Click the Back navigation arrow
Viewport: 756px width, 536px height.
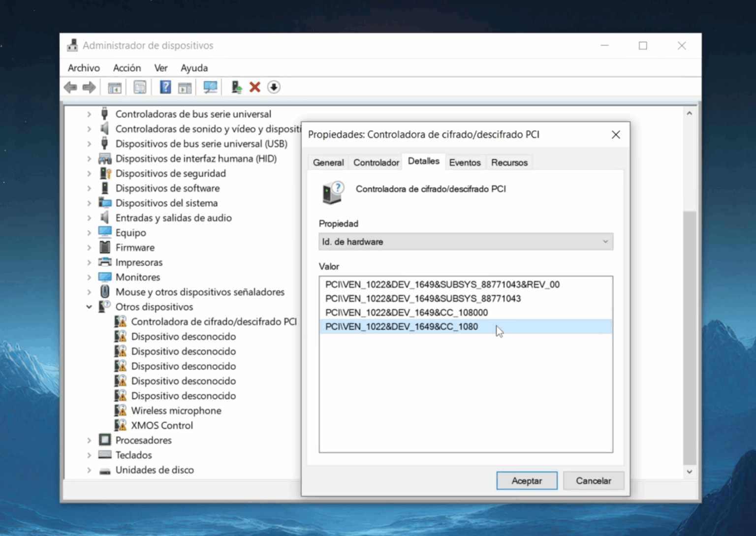tap(70, 87)
